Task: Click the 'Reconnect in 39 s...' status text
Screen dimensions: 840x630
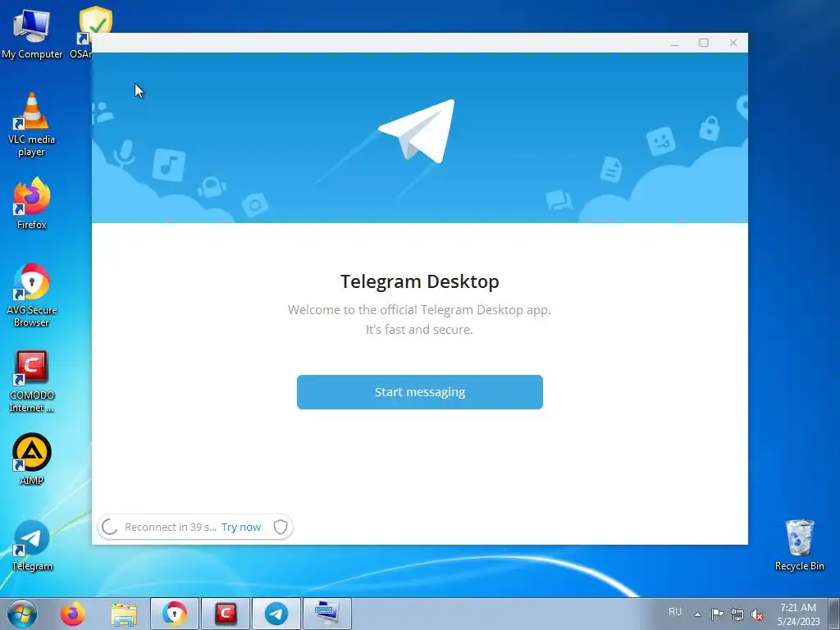Action: [171, 527]
